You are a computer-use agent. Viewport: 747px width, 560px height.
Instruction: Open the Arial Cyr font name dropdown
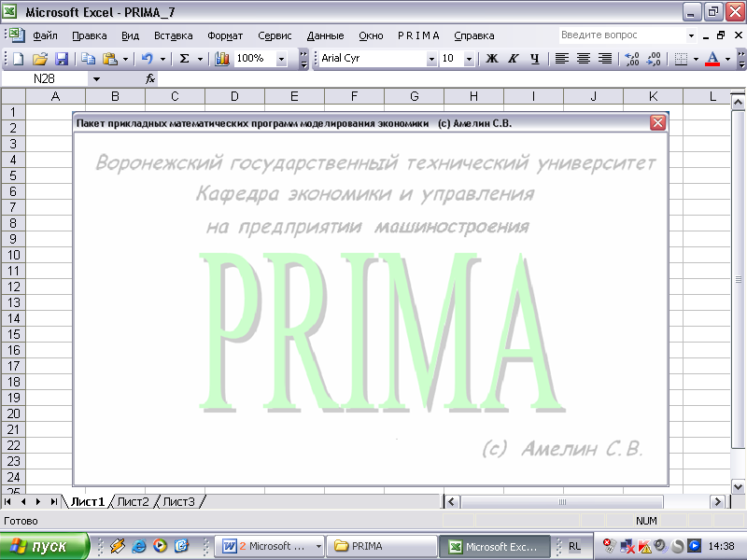click(431, 59)
